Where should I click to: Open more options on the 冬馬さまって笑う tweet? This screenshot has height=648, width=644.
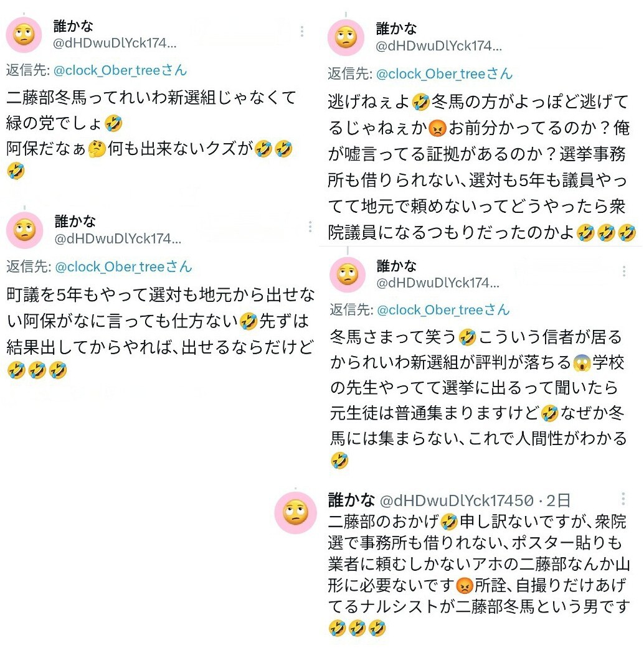[x=623, y=271]
